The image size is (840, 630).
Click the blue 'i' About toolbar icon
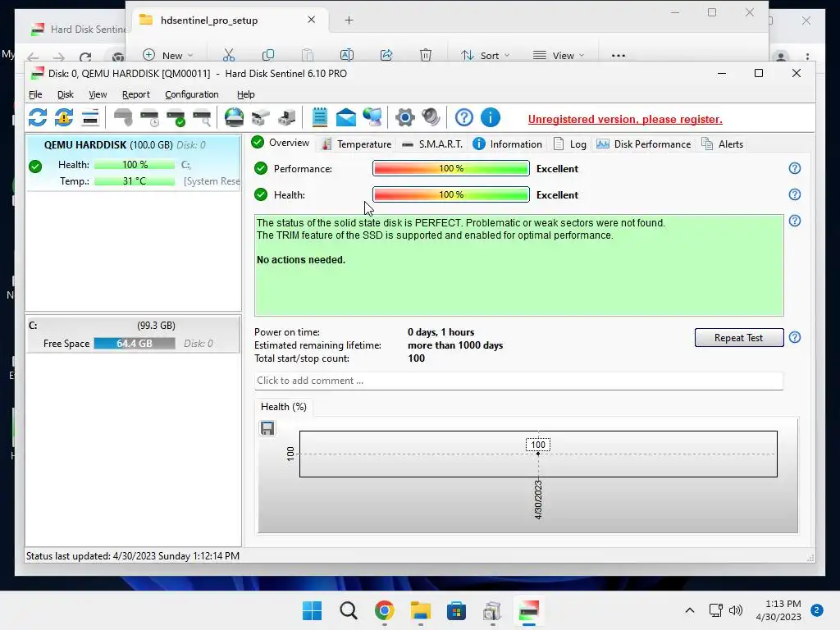[x=491, y=117]
